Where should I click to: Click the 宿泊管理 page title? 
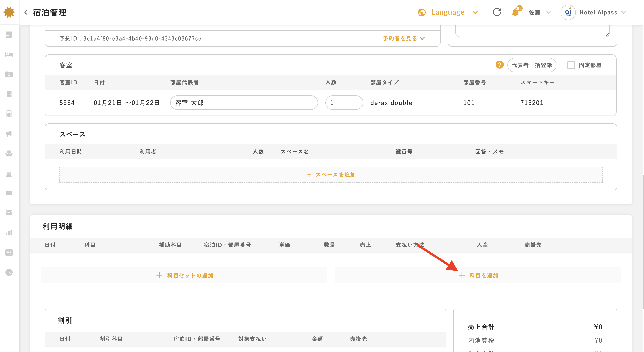[50, 12]
